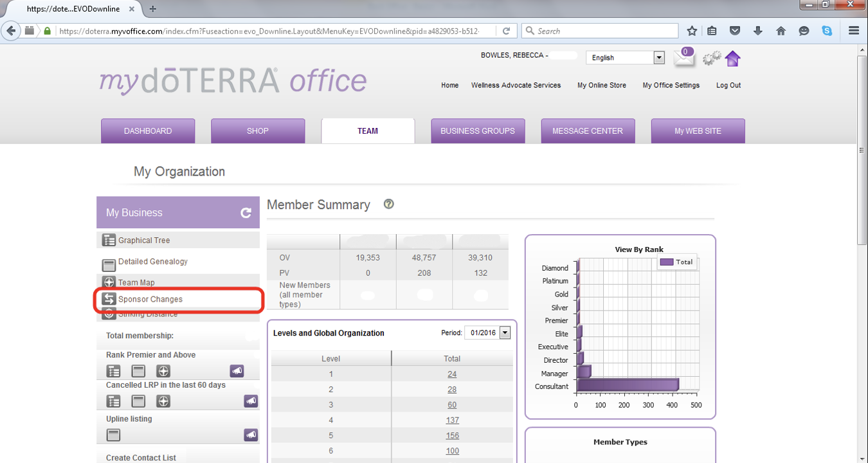This screenshot has width=868, height=463.
Task: Open tree view for Cancelled LRP row
Action: (113, 401)
